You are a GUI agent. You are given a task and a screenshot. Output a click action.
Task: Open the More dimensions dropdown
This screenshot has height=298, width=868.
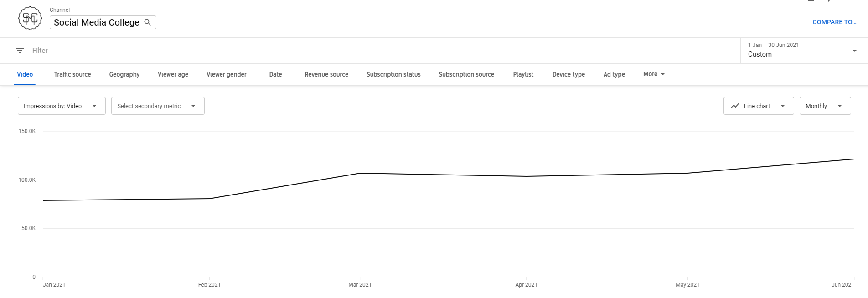(x=653, y=74)
